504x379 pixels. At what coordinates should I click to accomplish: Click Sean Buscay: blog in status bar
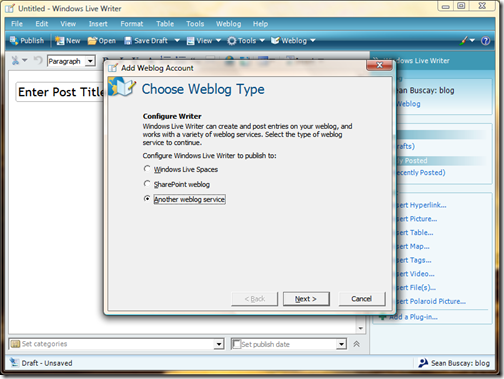coord(460,363)
